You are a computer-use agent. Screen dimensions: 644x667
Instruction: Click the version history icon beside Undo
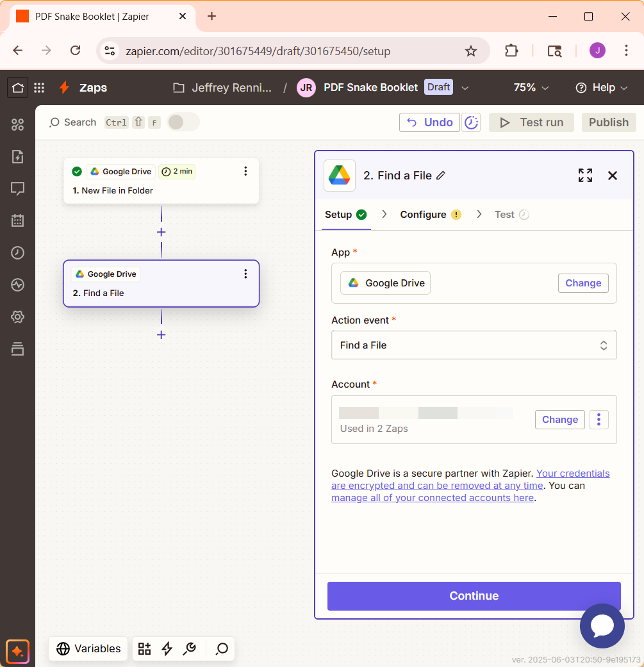coord(471,122)
